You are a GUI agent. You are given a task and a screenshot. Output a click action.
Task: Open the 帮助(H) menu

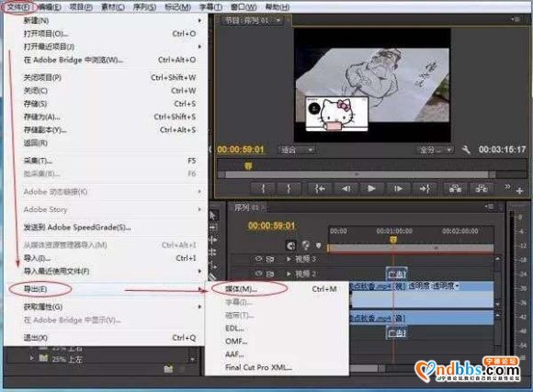tap(278, 6)
